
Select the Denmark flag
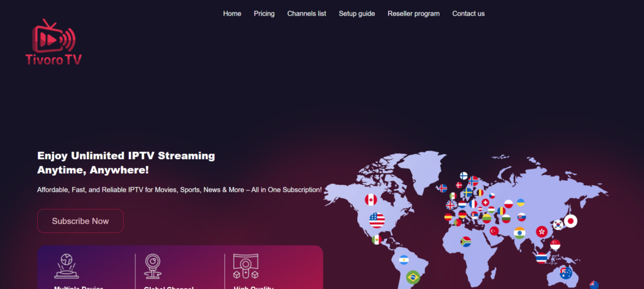pyautogui.click(x=459, y=185)
